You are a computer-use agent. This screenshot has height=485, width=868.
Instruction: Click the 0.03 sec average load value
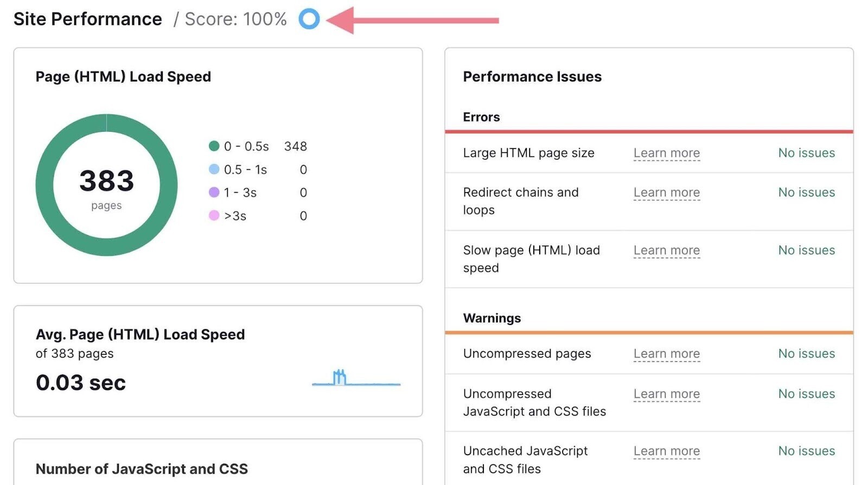click(81, 383)
